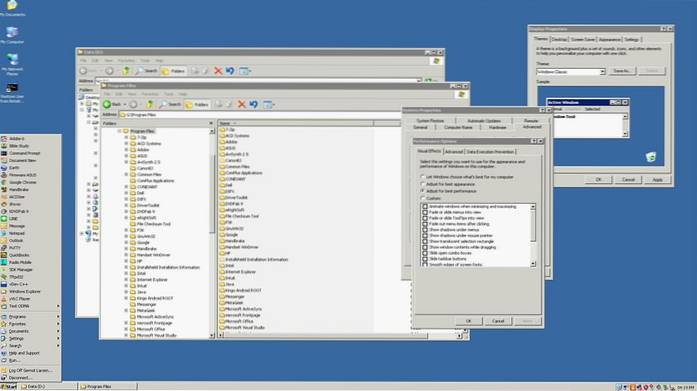Check 'Show window contents while dragging'

point(425,247)
